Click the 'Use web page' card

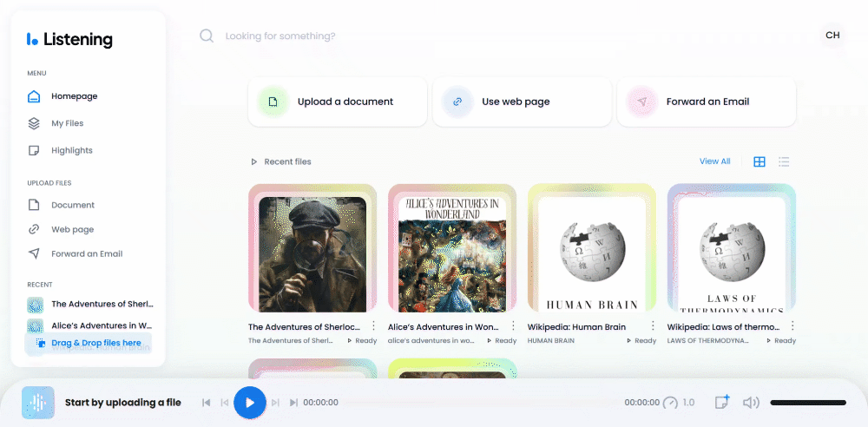pos(522,102)
